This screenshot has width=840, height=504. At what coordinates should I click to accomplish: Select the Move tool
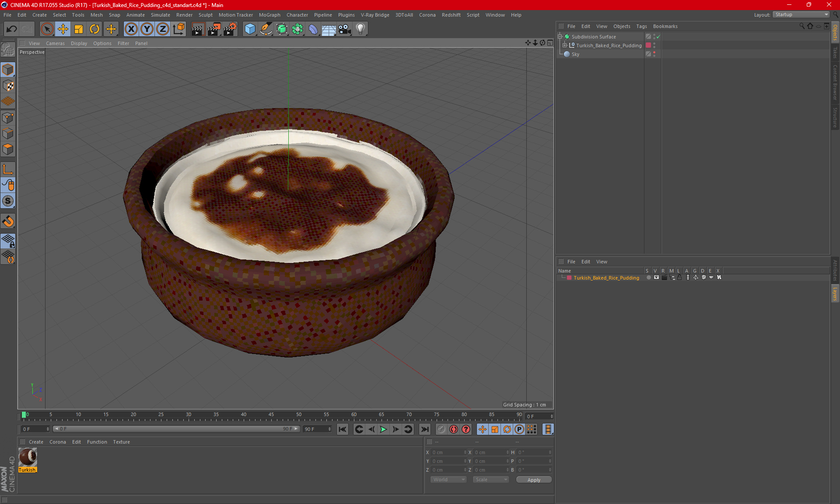point(63,29)
